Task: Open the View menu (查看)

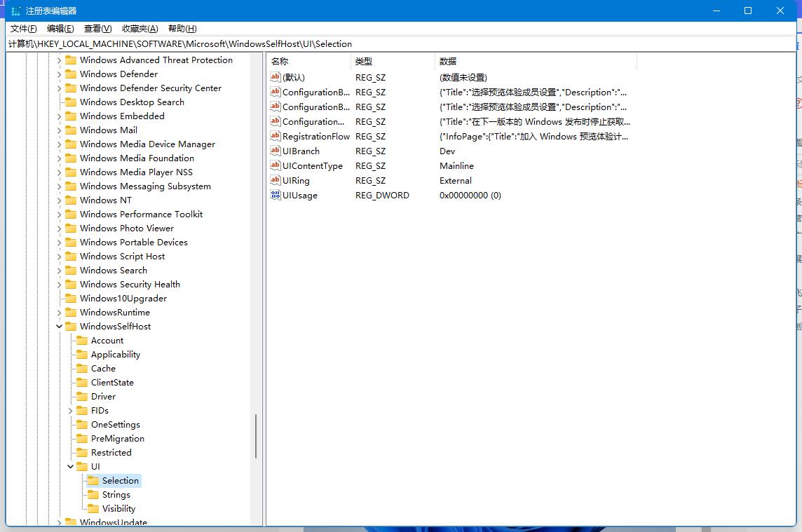Action: coord(97,29)
